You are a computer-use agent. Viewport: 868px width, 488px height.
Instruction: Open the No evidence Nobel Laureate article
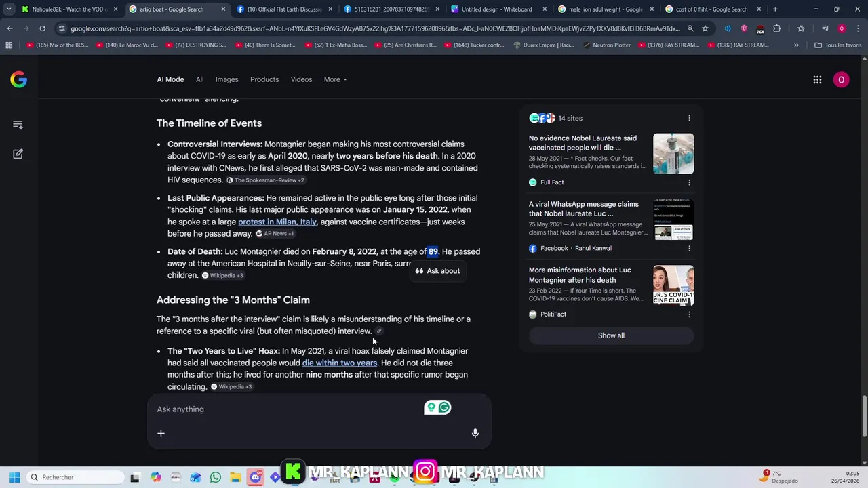point(583,143)
